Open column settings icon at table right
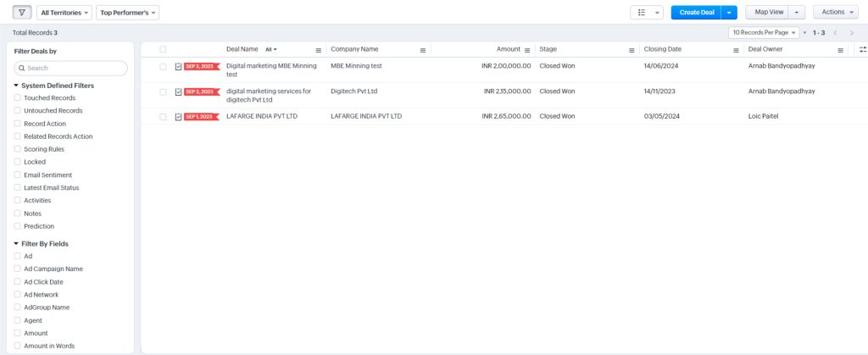 862,50
